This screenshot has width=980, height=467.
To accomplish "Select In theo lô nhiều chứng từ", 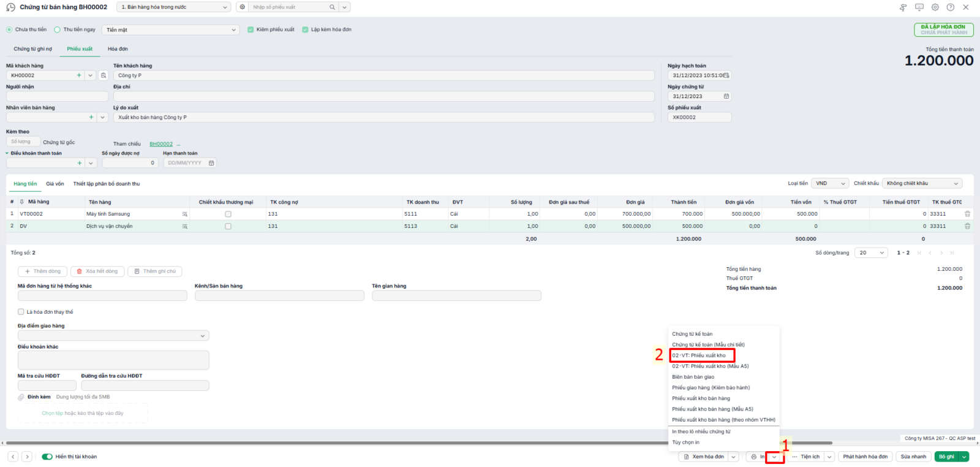I will click(x=701, y=431).
